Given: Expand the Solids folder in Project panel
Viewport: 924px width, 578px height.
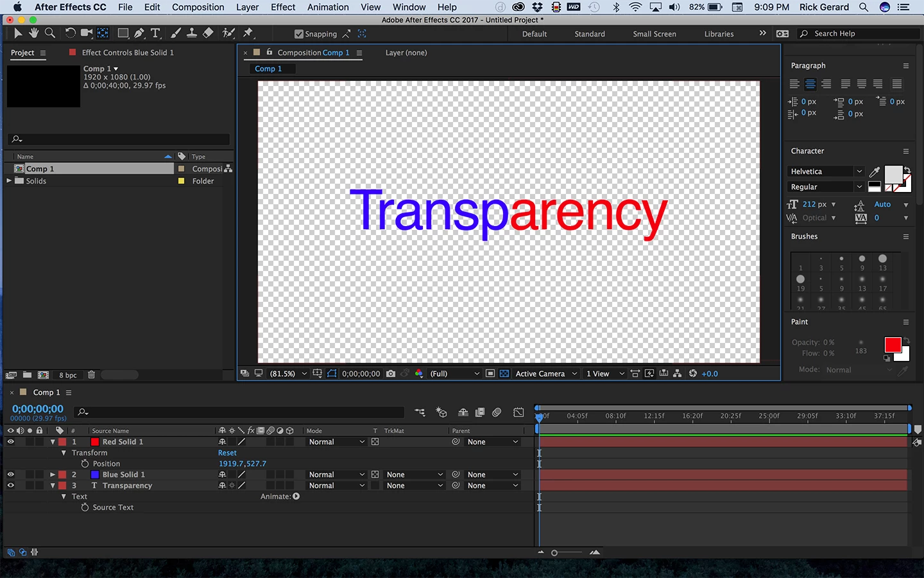Looking at the screenshot, I should pos(9,181).
